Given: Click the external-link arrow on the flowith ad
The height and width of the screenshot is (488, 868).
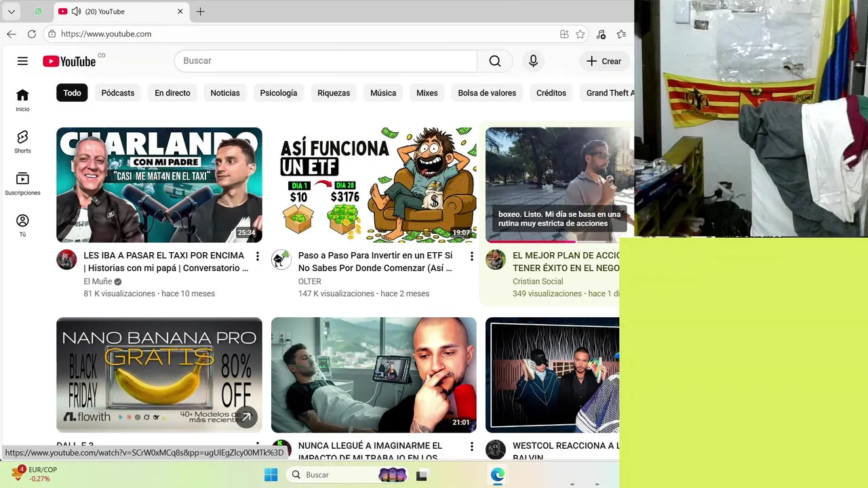Looking at the screenshot, I should click(x=246, y=417).
